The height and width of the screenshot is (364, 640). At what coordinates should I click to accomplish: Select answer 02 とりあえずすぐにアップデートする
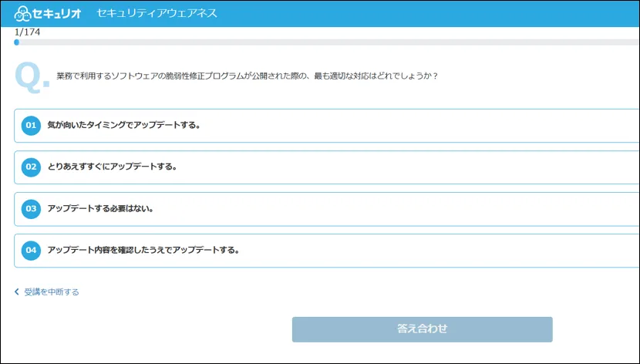pyautogui.click(x=326, y=167)
